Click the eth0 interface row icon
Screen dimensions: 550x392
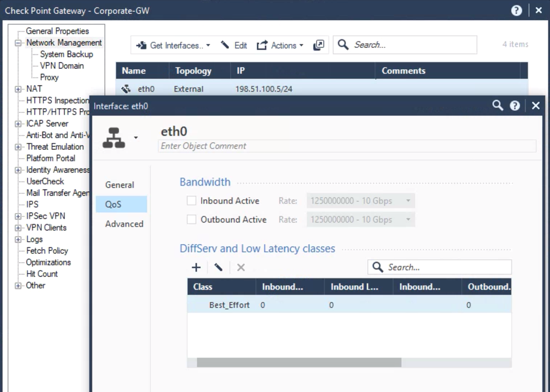[x=126, y=89]
